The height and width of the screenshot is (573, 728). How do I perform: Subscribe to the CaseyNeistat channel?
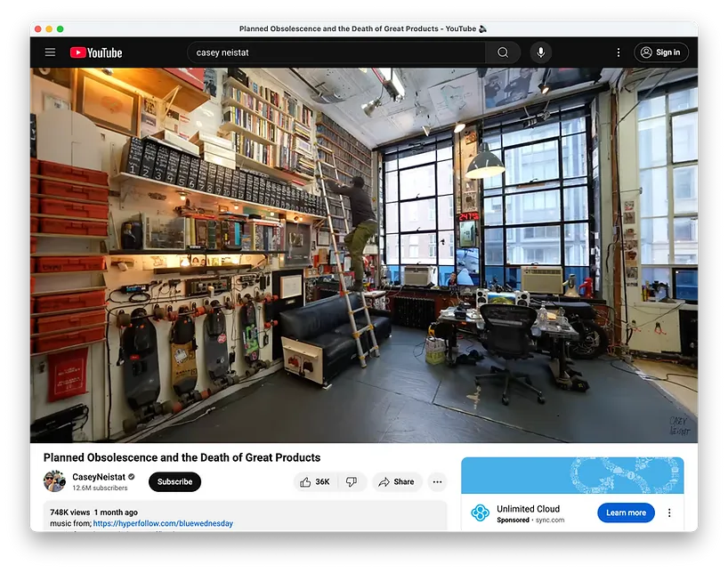[x=174, y=481]
